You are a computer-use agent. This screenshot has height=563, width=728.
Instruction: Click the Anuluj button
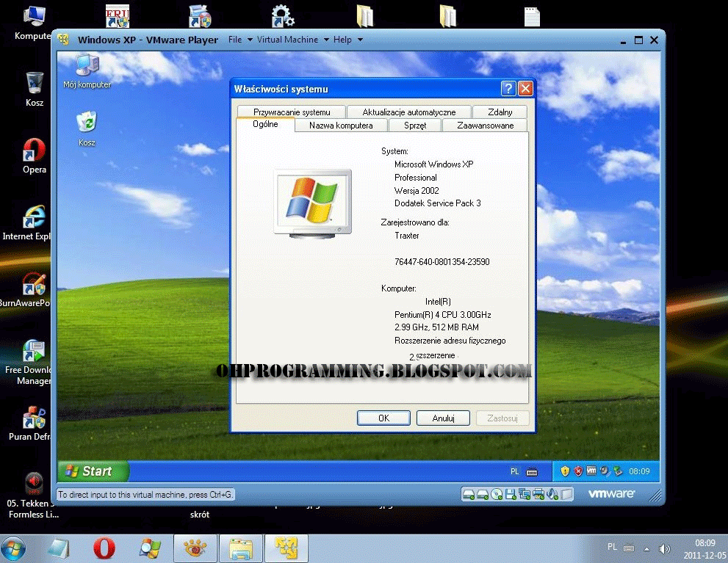[x=443, y=418]
